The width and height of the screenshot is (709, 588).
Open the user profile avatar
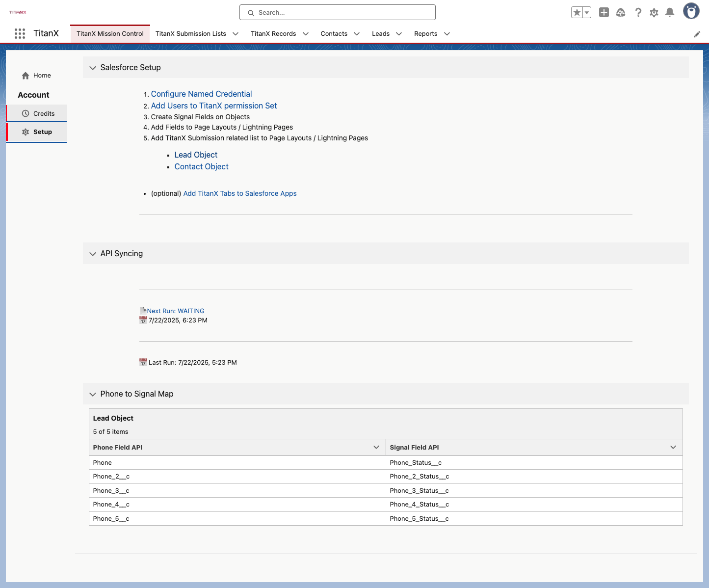[691, 11]
